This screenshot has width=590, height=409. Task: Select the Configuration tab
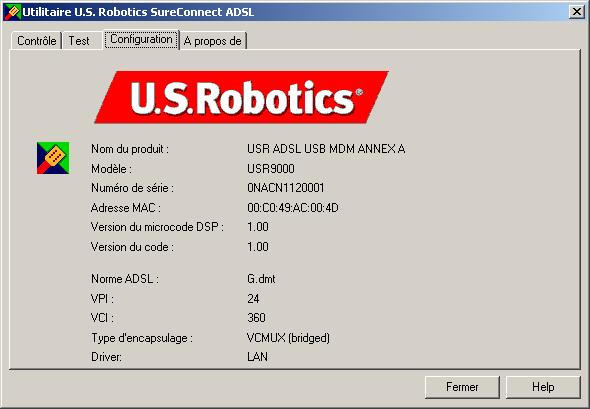click(141, 40)
